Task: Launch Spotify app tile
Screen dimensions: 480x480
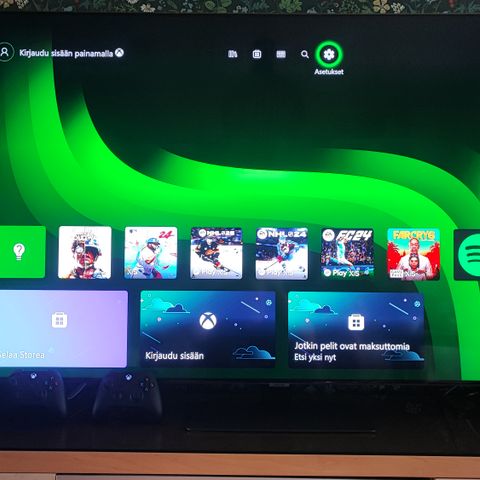Action: point(467,254)
